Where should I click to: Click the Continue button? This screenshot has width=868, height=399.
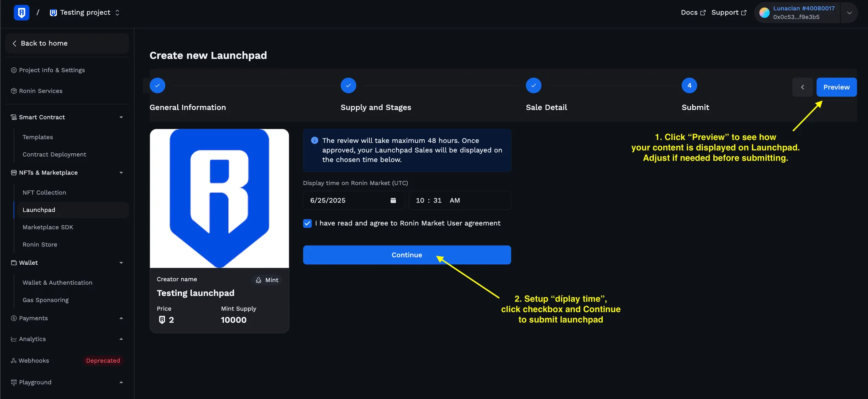pos(407,255)
